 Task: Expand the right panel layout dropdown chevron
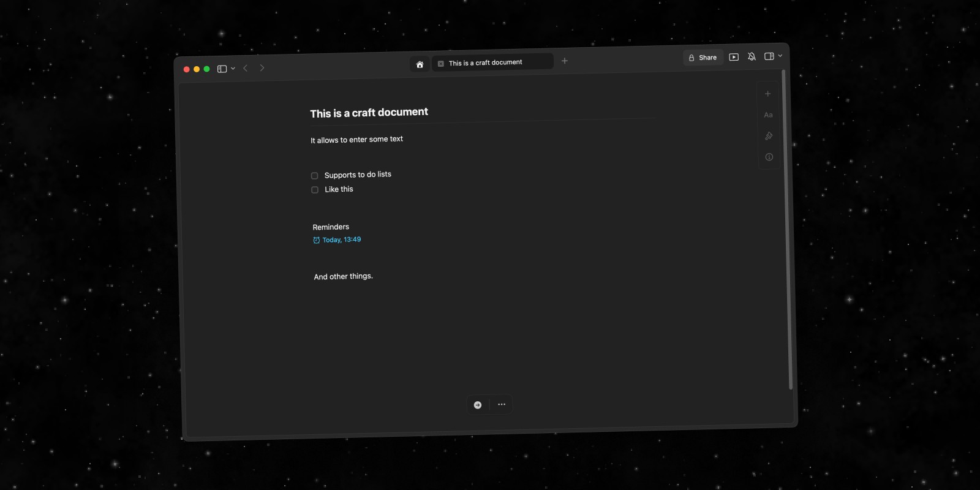(x=780, y=56)
